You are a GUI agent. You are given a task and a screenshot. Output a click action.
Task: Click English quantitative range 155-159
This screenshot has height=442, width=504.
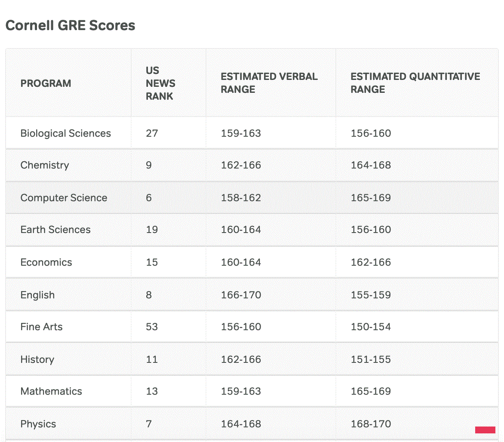[371, 295]
